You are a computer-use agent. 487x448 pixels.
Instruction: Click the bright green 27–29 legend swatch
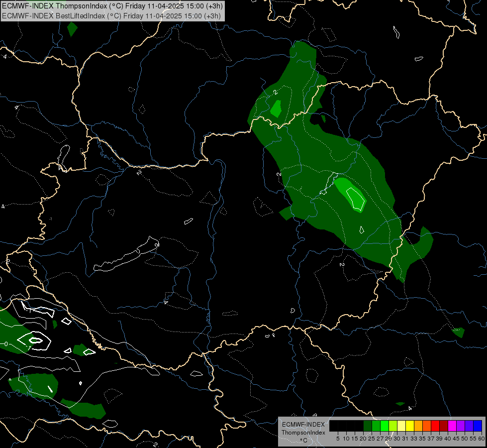pos(385,426)
